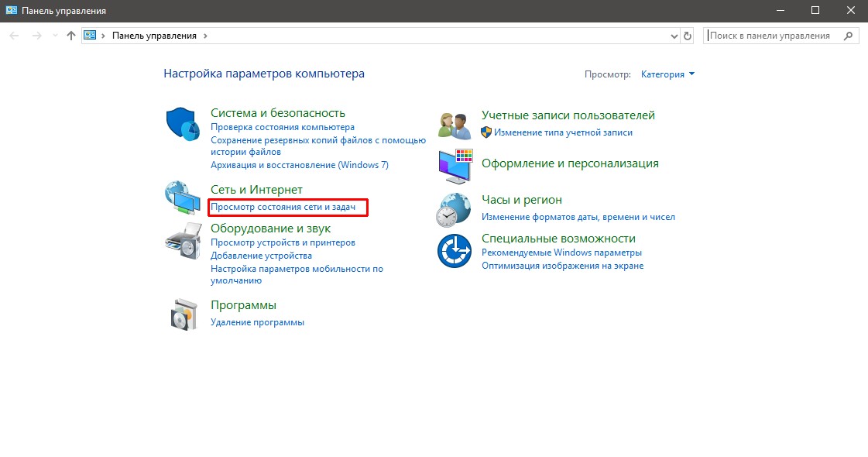Viewport: 868px width, 457px height.
Task: Open the Категория view dropdown
Action: click(667, 74)
